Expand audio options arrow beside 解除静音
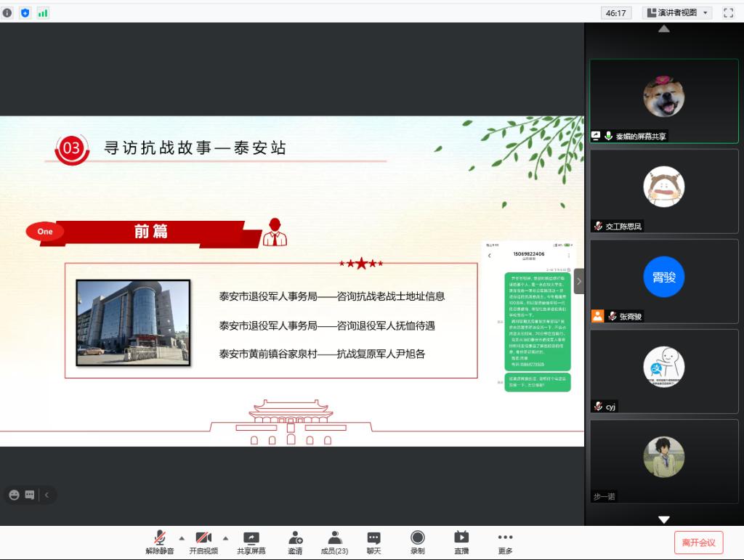 point(182,538)
